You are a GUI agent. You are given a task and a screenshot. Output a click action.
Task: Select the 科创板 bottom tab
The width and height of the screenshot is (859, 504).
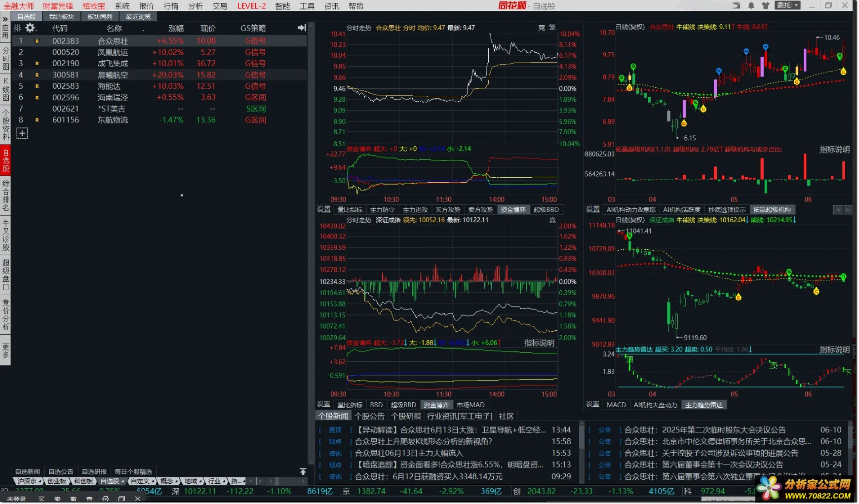(x=83, y=481)
